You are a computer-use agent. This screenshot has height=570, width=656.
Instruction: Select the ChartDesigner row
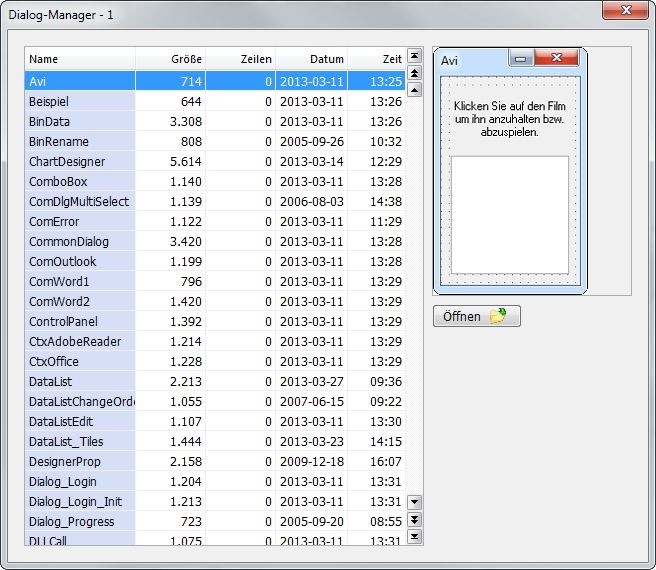point(80,161)
